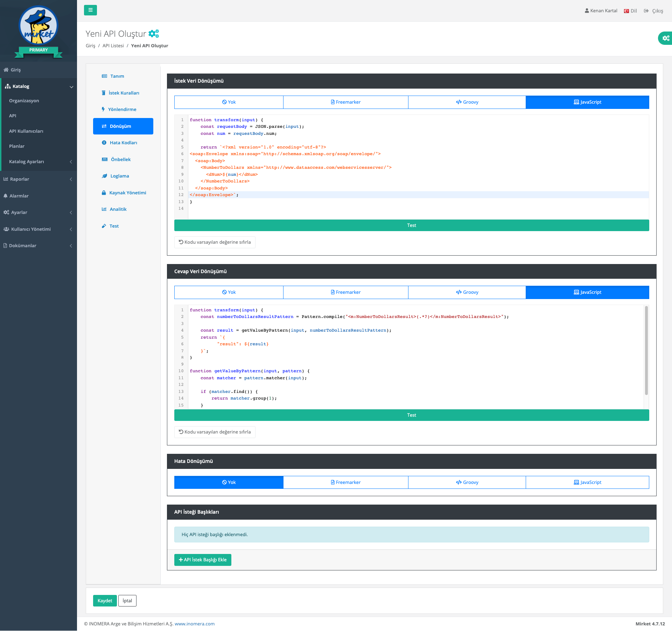
Task: Select the Test tab in side list
Action: pos(123,226)
